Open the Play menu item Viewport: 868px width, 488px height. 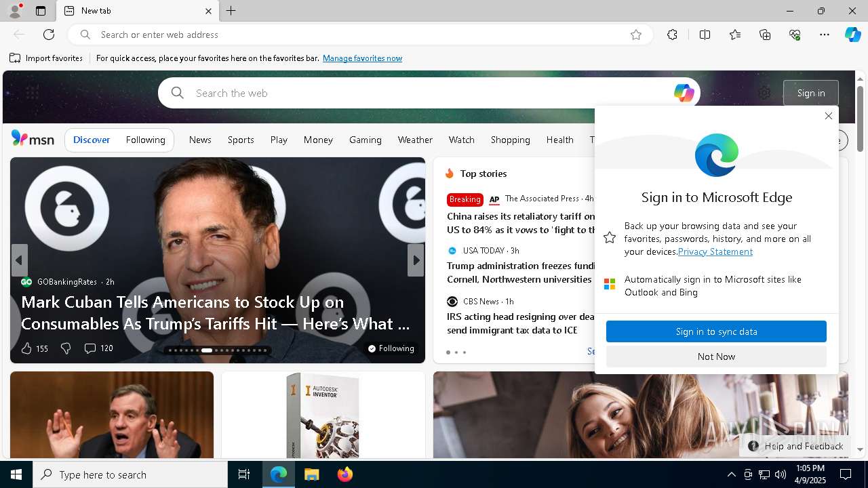[x=279, y=140]
